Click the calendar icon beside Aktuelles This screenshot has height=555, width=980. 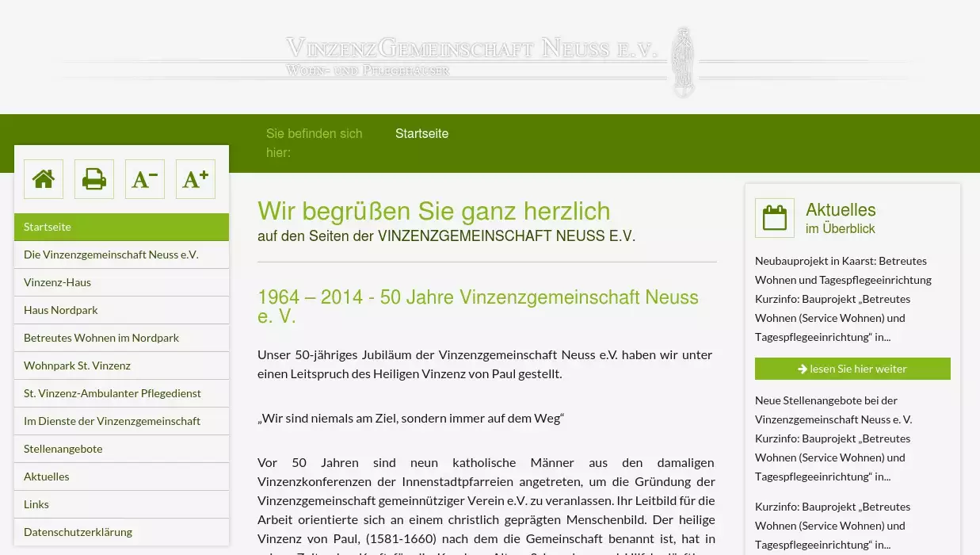pyautogui.click(x=774, y=218)
